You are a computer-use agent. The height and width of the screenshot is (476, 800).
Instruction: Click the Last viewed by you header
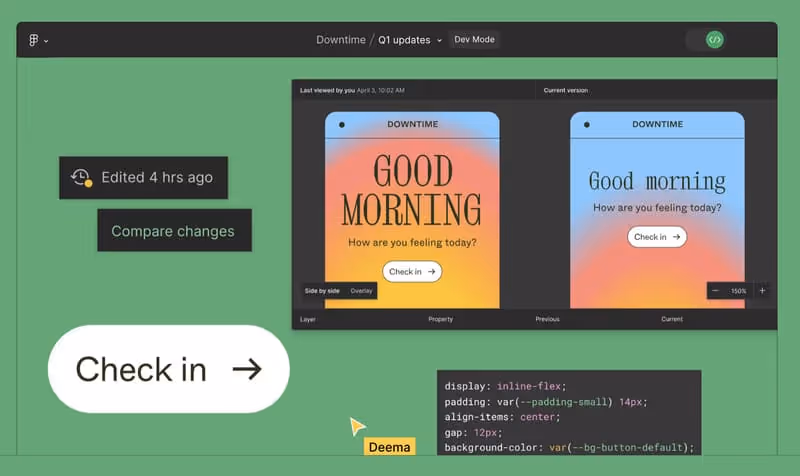(x=352, y=90)
